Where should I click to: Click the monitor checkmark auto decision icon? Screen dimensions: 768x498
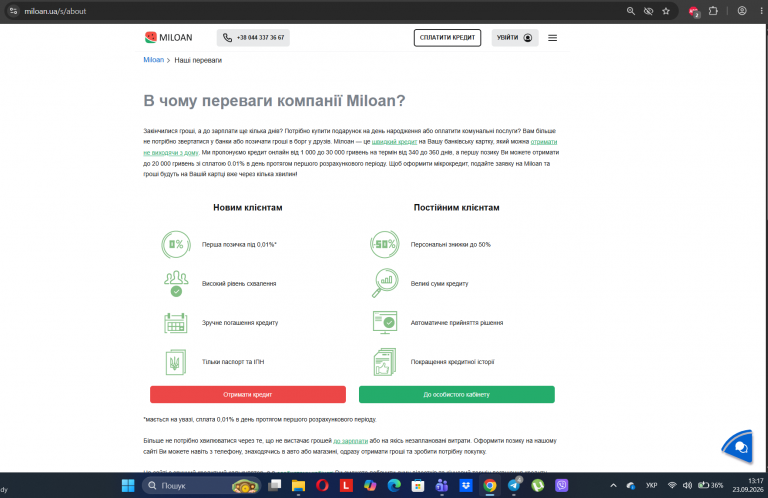coord(385,322)
